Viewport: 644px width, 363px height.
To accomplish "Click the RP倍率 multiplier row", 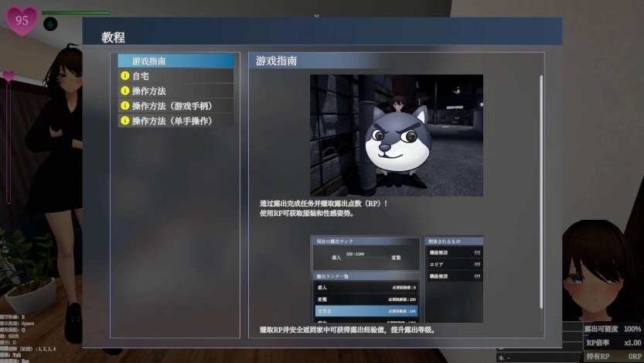I will [613, 342].
